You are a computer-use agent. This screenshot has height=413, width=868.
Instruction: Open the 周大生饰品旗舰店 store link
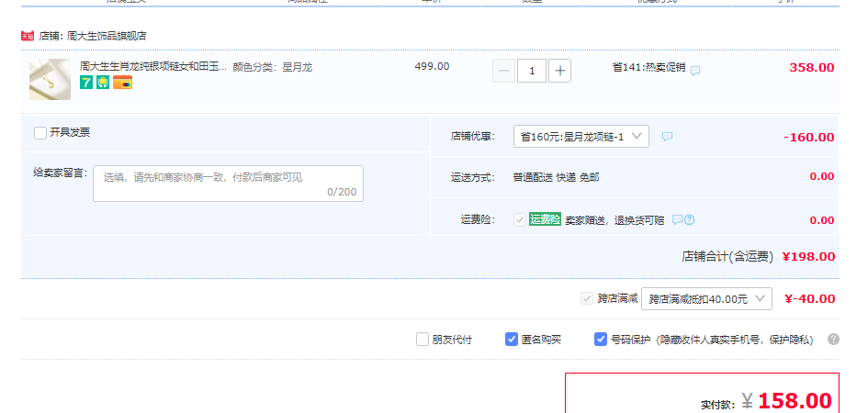tap(107, 36)
